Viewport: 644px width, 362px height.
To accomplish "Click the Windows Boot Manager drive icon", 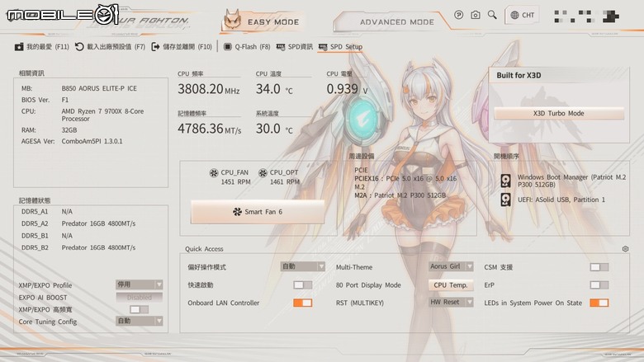I will pos(506,181).
